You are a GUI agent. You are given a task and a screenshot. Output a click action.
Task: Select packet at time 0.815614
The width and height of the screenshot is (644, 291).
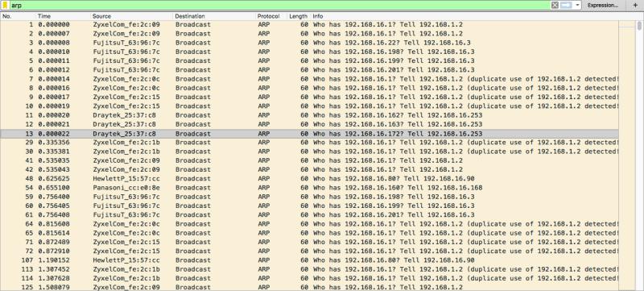click(x=309, y=233)
